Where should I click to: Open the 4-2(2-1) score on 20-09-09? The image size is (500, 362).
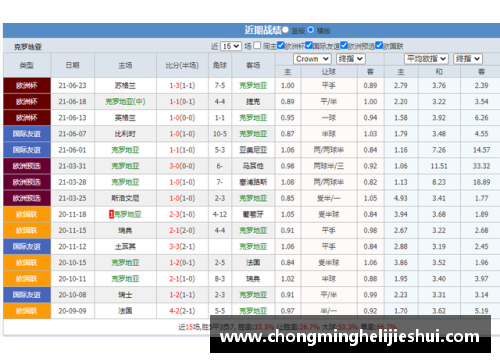point(182,311)
